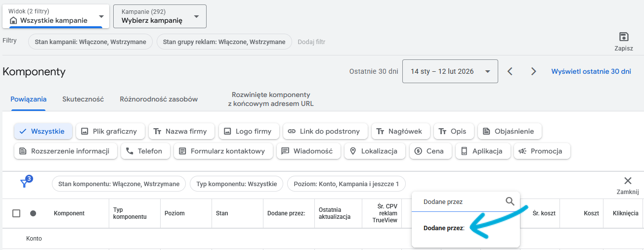Close the filter bar with Zamknij X
Viewport: 644px width, 250px height.
[x=628, y=181]
